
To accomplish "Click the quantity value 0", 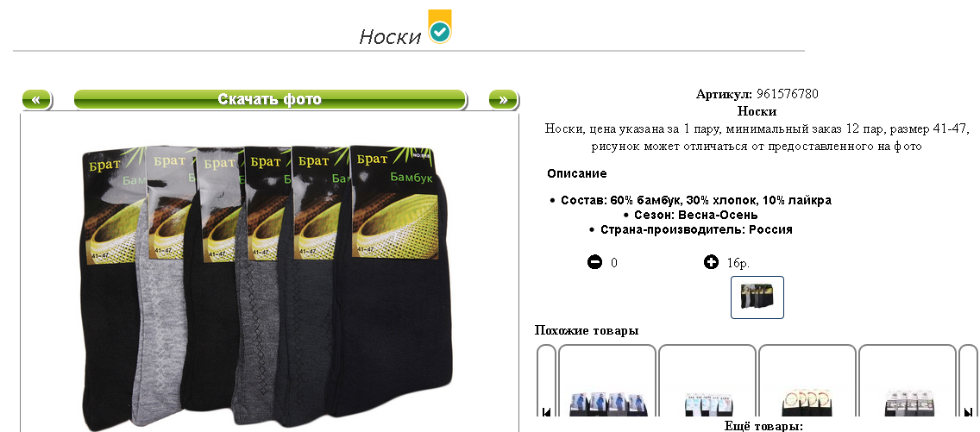I will point(614,263).
